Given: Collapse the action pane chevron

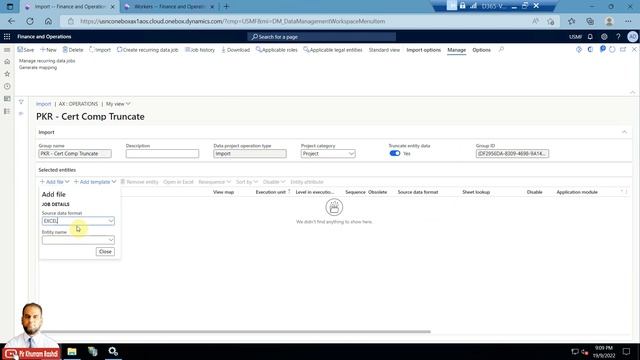Looking at the screenshot, I should 632,92.
